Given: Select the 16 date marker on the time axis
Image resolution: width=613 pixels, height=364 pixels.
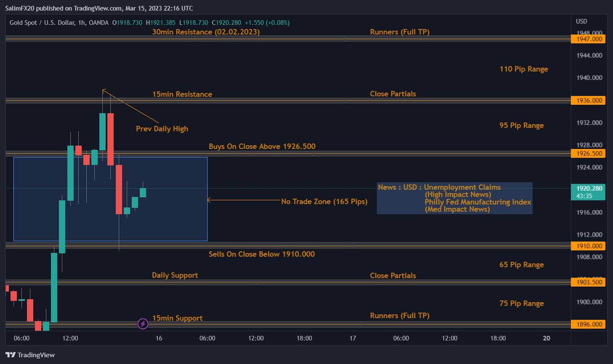Looking at the screenshot, I should pos(159,338).
